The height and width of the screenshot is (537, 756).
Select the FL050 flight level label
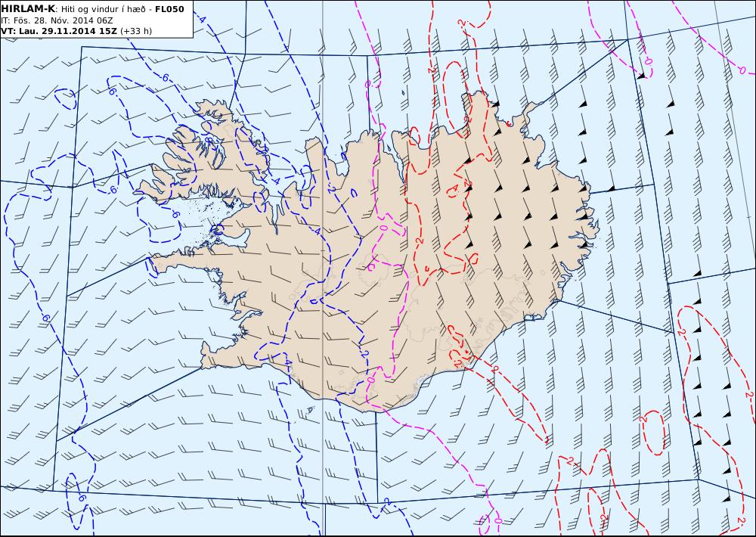pyautogui.click(x=169, y=9)
